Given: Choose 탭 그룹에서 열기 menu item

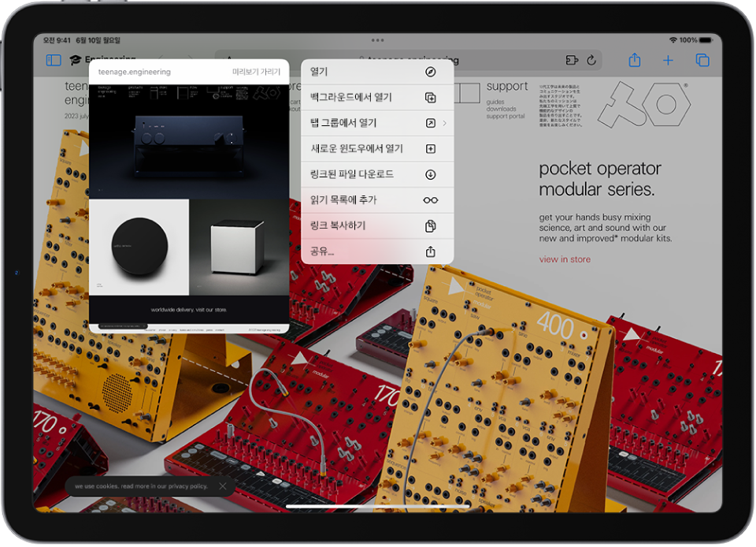Looking at the screenshot, I should [x=377, y=123].
